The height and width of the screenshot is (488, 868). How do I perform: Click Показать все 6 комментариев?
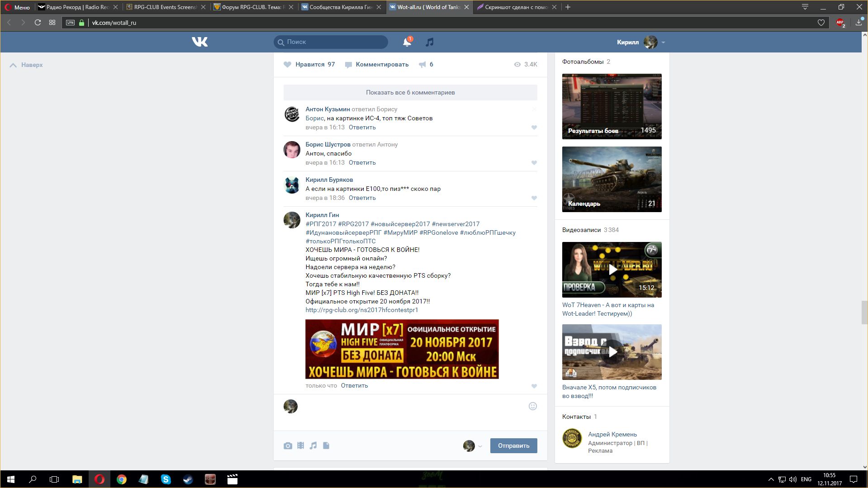tap(410, 92)
